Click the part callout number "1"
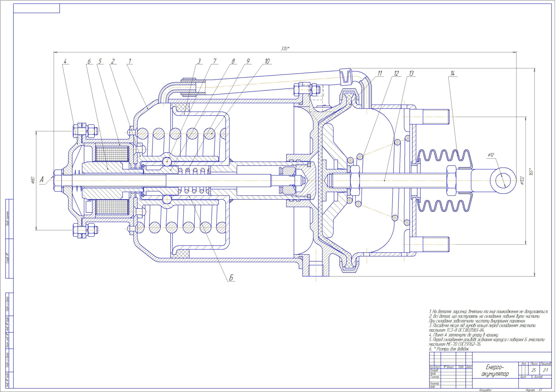 (x=130, y=61)
